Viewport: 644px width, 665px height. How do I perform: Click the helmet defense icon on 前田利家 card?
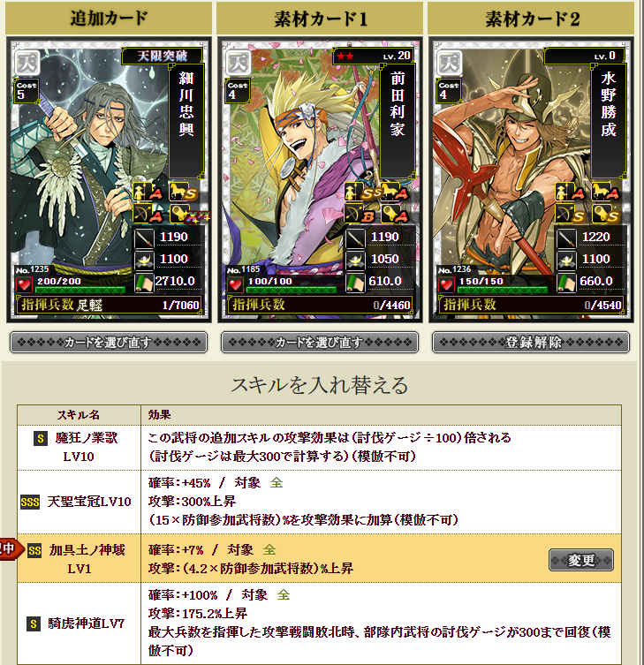click(355, 260)
